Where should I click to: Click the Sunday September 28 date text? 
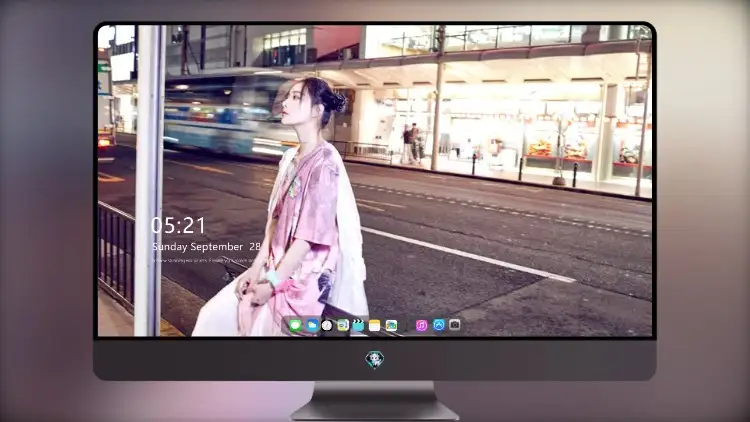coord(206,246)
